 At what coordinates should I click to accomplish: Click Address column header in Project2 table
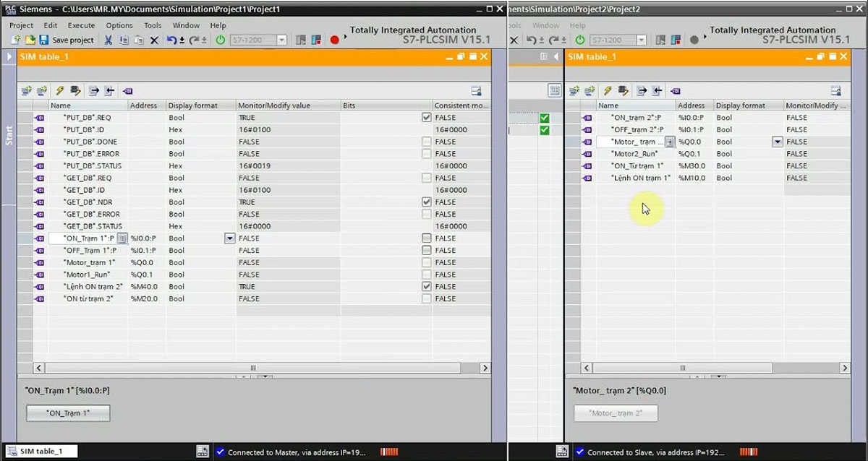click(x=694, y=105)
